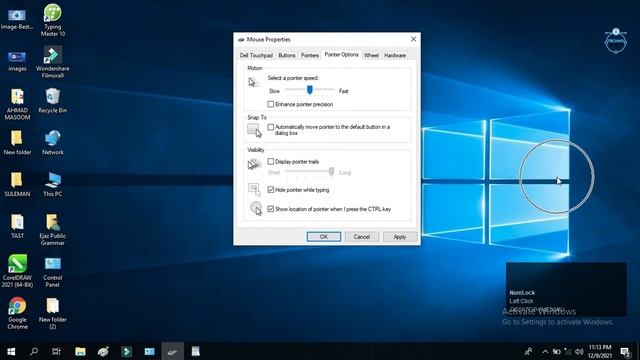
Task: Open File Explorer from the taskbar
Action: (80, 351)
